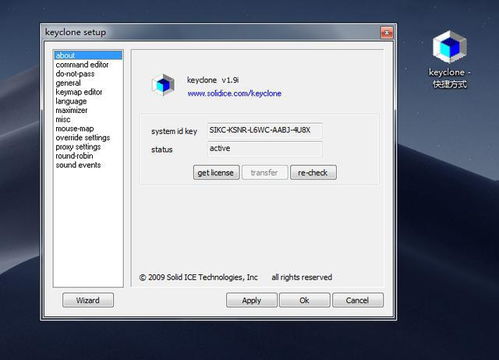Viewport: 499px width, 360px height.
Task: Open the general settings section
Action: pyautogui.click(x=68, y=83)
